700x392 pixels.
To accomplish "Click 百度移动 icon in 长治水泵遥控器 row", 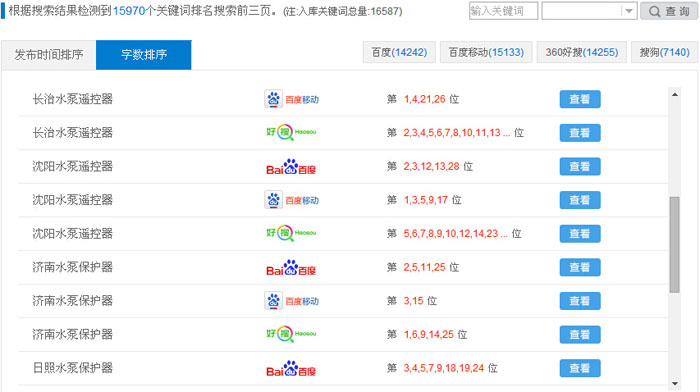I will (x=292, y=99).
